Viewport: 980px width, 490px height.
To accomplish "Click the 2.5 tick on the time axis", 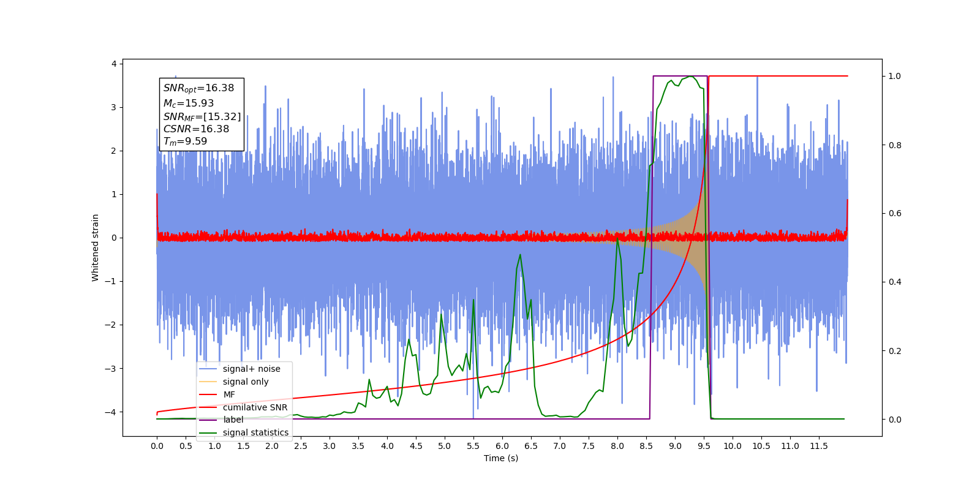I will coord(301,446).
